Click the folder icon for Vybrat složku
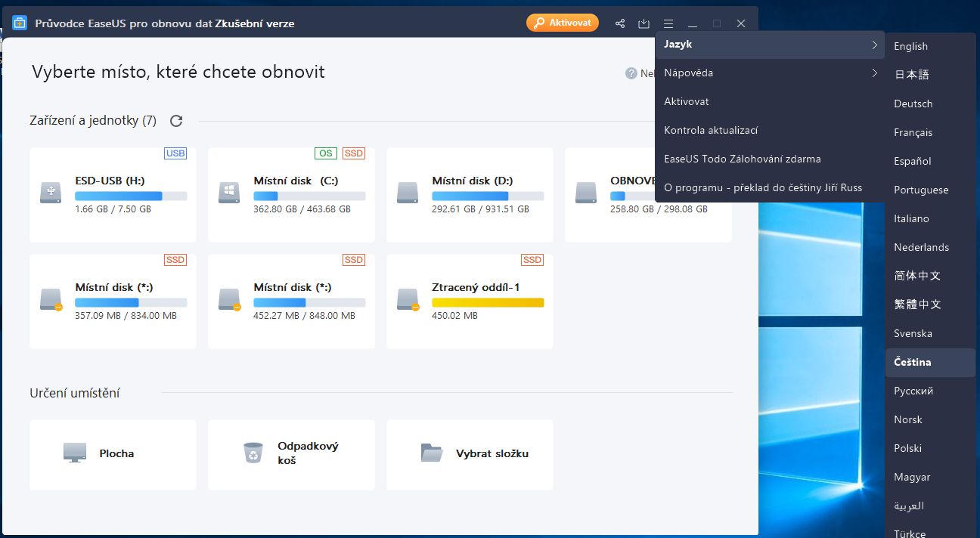 click(x=431, y=453)
